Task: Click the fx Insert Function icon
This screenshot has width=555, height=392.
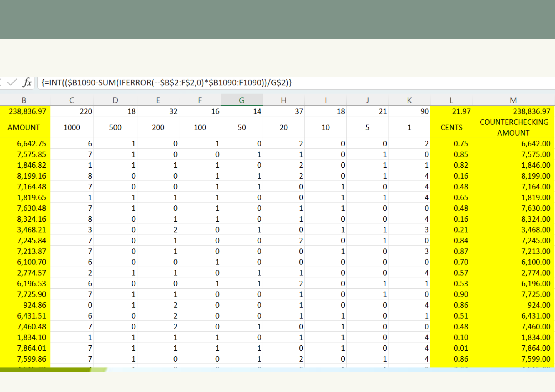Action: tap(27, 82)
